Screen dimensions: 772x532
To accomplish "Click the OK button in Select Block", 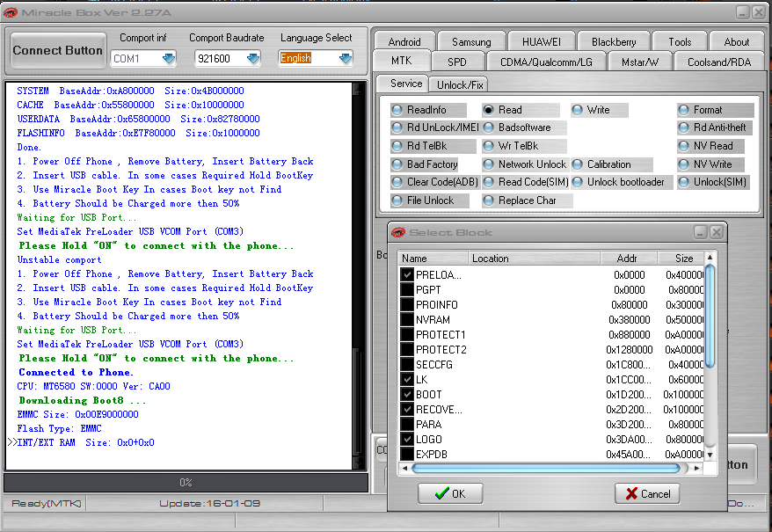I will coord(450,493).
